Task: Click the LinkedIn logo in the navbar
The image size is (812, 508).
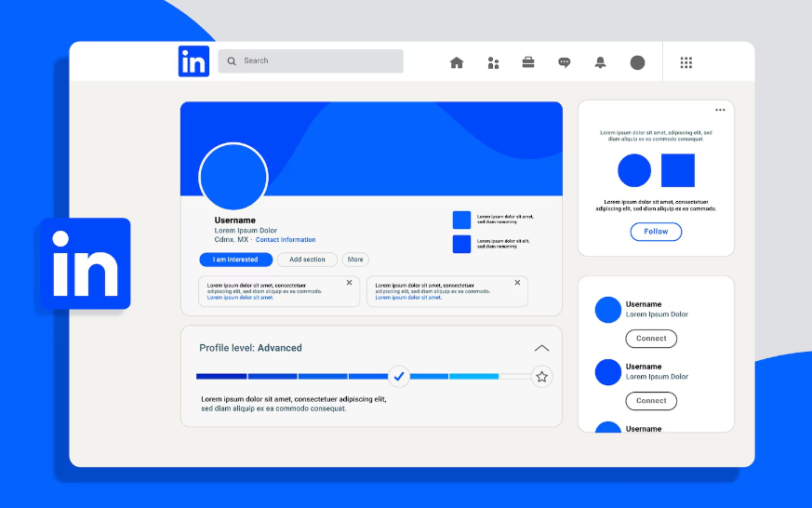Action: [x=193, y=61]
